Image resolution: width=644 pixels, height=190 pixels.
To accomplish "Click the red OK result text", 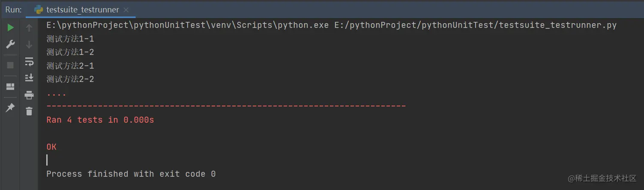I will click(x=51, y=147).
